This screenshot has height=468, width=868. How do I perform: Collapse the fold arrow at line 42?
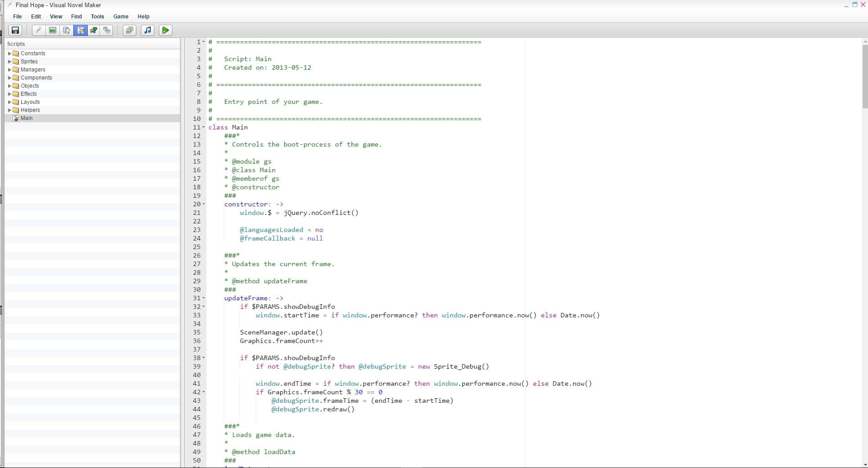point(204,392)
